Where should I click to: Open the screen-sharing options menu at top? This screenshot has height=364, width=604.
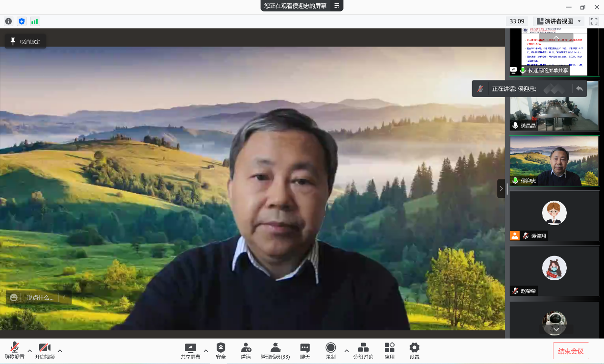[x=337, y=6]
